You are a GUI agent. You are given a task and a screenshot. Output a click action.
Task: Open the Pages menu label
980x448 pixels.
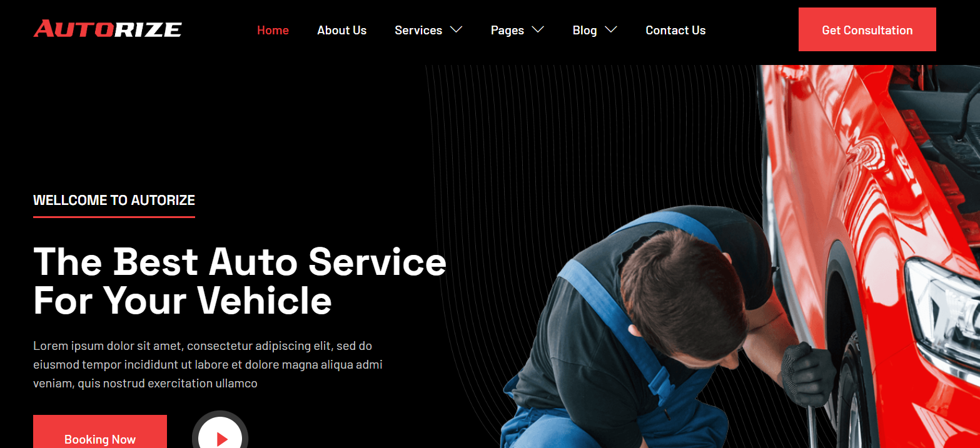point(507,30)
